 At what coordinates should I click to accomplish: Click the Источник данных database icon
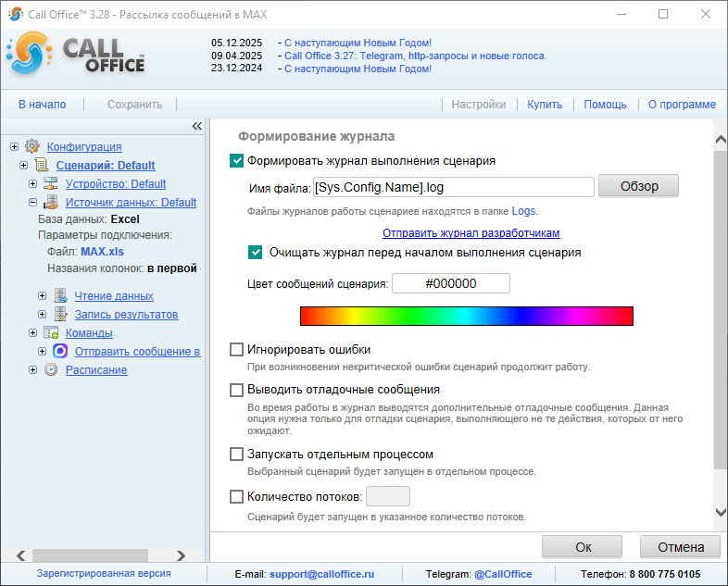(x=51, y=202)
